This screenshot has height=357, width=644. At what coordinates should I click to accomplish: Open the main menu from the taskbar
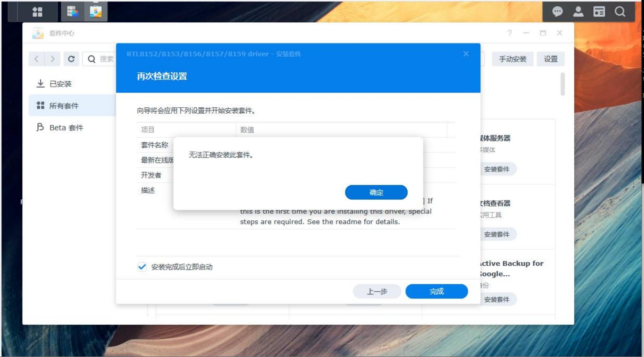coord(37,12)
